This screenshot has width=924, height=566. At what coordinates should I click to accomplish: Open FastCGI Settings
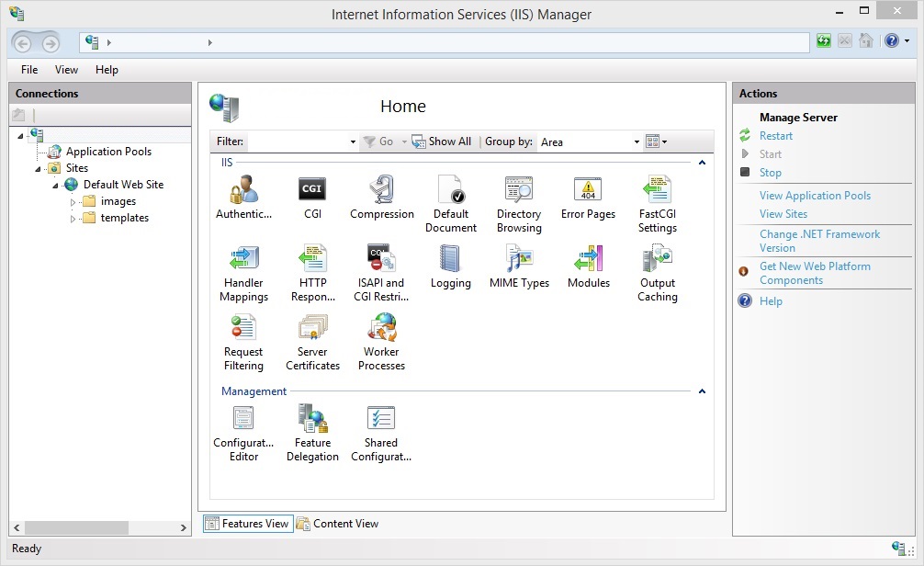658,204
